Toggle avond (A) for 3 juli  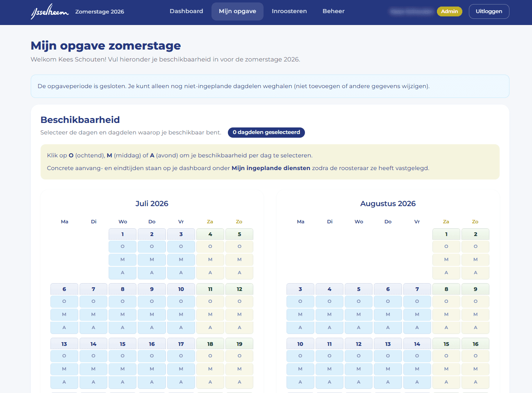click(181, 273)
